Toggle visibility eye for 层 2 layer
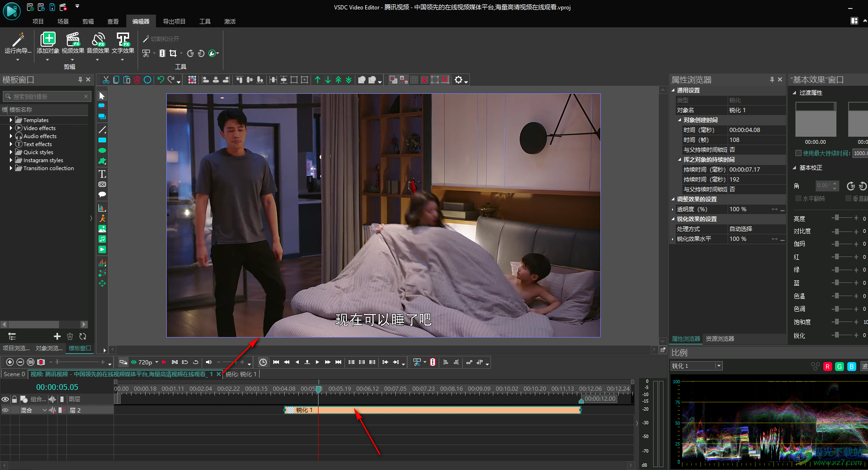Viewport: 868px width, 470px height. click(5, 410)
